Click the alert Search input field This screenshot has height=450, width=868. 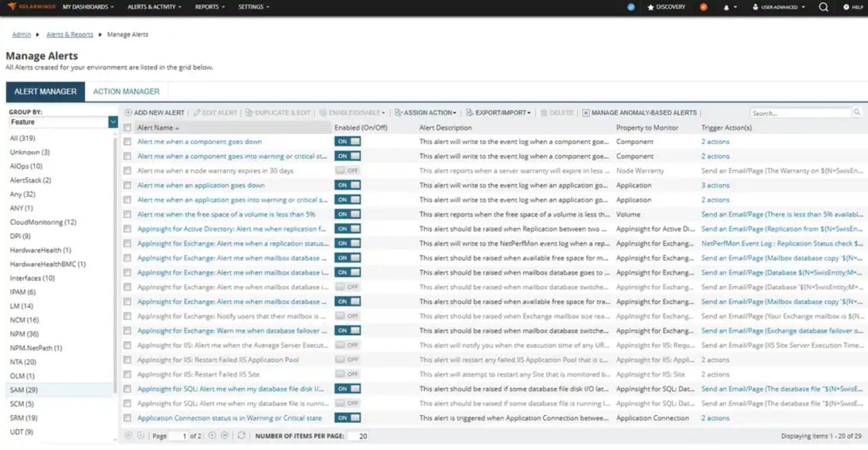(x=801, y=113)
